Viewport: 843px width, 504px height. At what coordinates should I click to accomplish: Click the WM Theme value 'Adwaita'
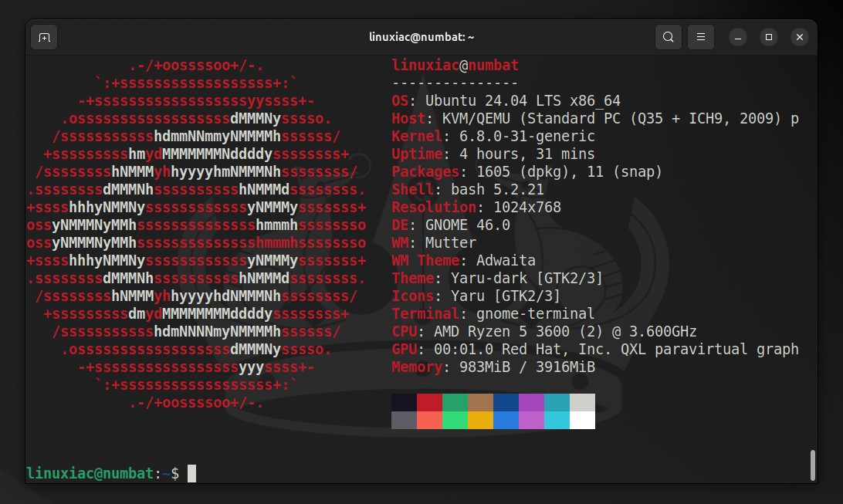coord(506,261)
